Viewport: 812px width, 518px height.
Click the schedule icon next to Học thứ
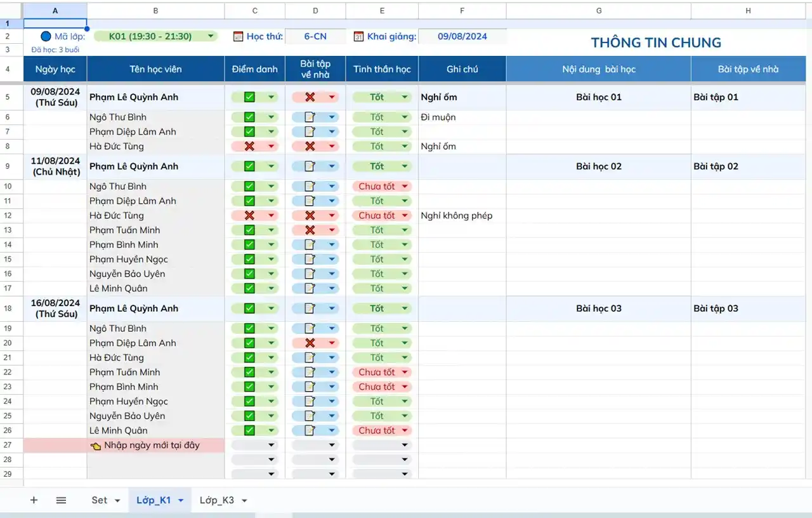239,37
